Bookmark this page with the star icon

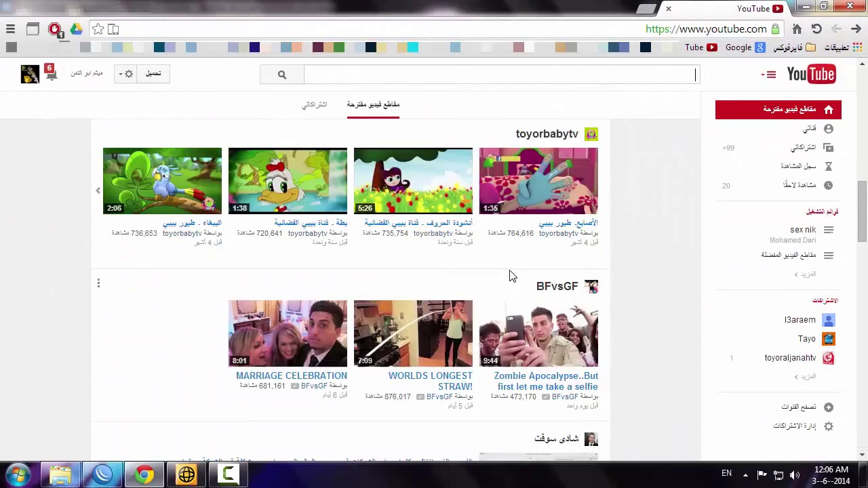click(98, 29)
